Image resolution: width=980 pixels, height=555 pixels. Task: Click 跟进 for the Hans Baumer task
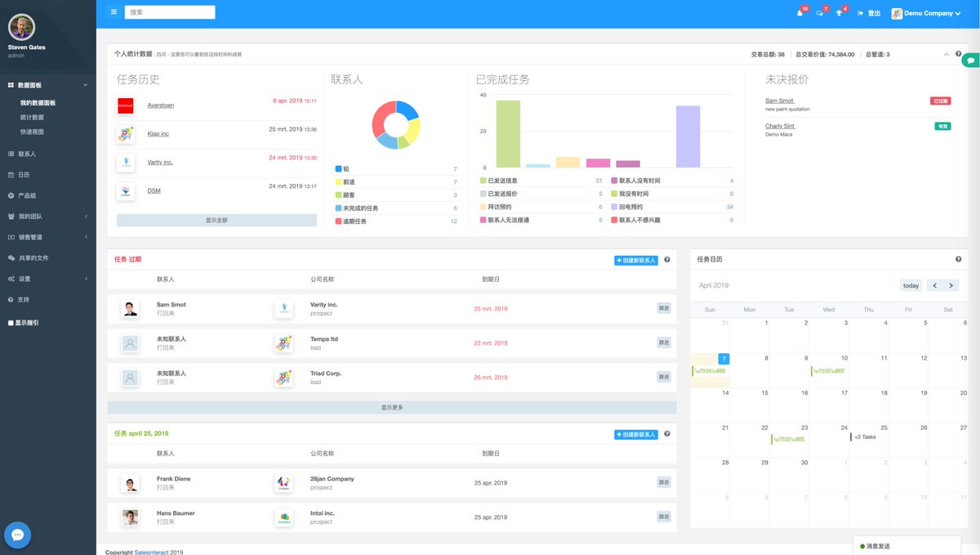click(664, 517)
